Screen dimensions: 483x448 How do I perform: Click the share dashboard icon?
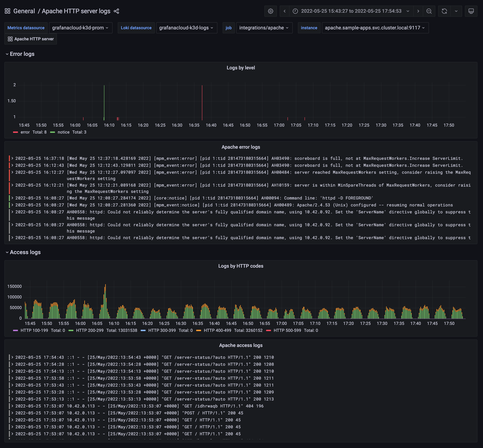point(116,11)
